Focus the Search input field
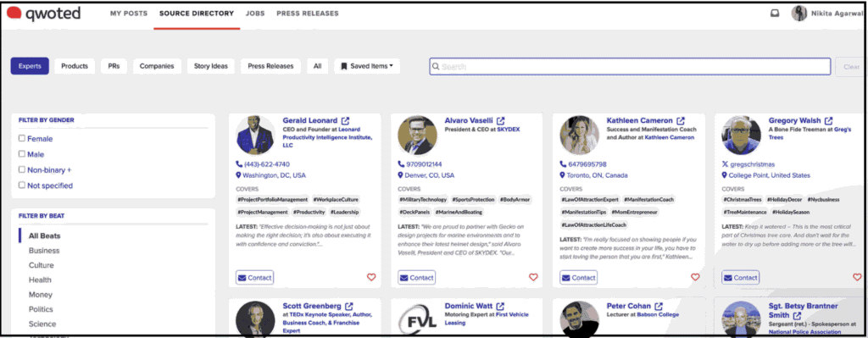Screen dimensions: 868x338 (630, 66)
